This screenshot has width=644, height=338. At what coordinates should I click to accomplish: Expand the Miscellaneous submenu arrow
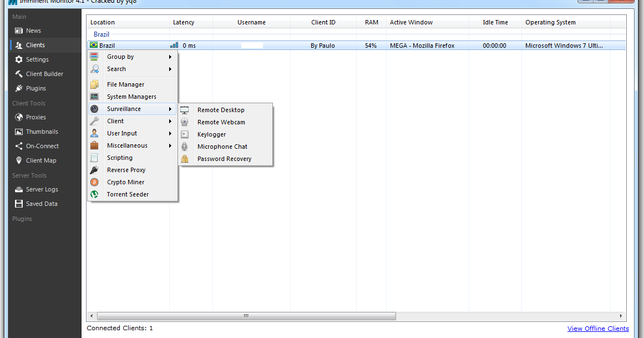pyautogui.click(x=170, y=145)
